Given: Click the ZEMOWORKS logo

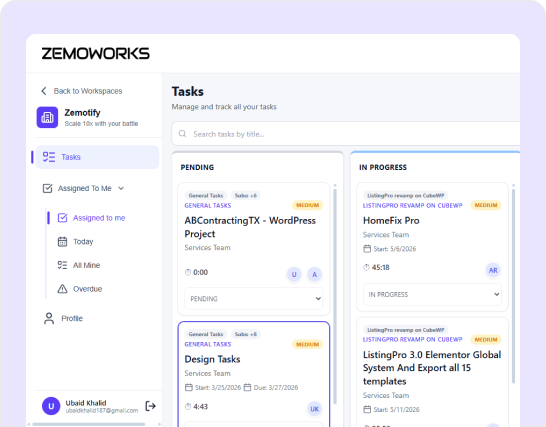Looking at the screenshot, I should (95, 54).
